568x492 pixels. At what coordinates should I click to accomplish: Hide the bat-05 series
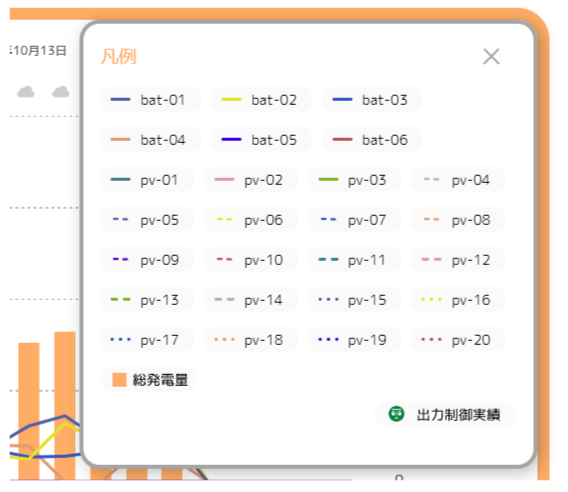(262, 139)
